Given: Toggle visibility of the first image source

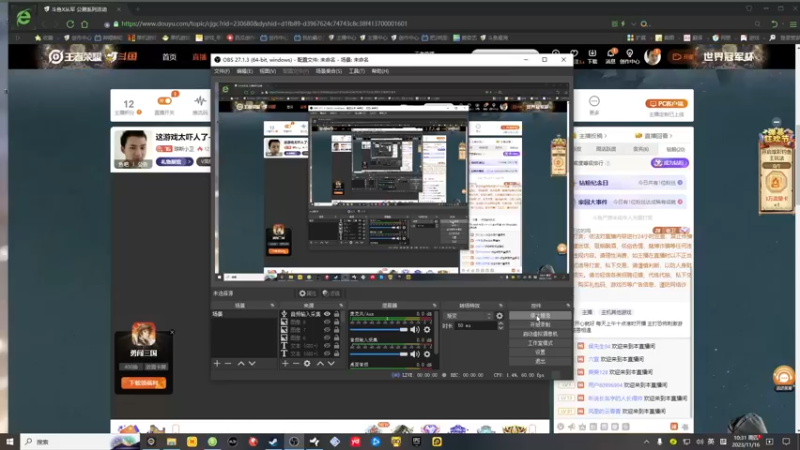Looking at the screenshot, I should 327,322.
